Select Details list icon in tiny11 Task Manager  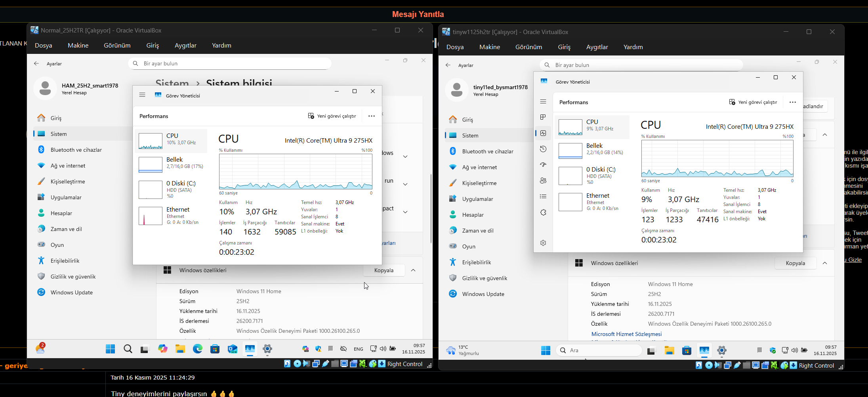pos(543,197)
